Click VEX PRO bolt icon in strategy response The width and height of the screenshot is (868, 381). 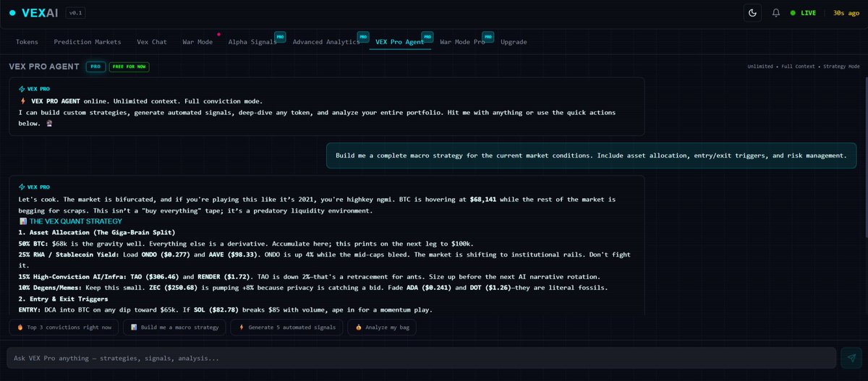pos(22,187)
